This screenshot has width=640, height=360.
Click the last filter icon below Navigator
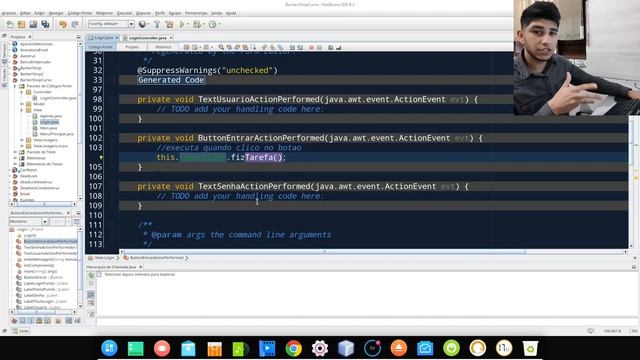[77, 321]
